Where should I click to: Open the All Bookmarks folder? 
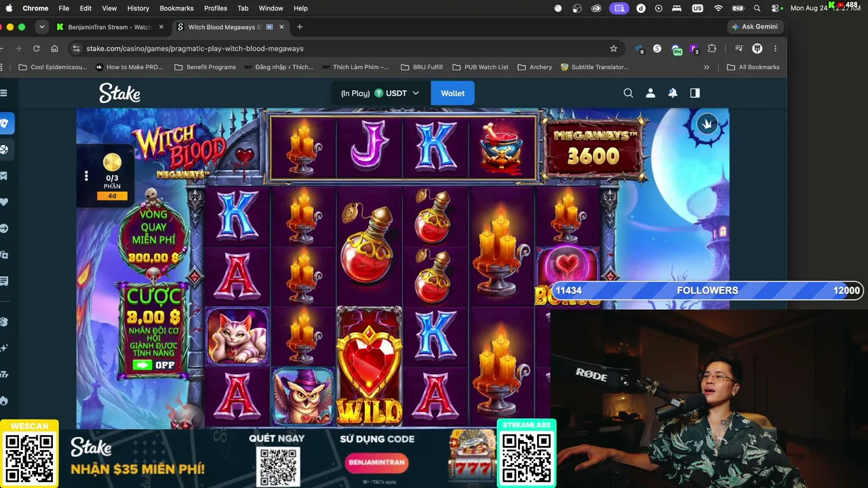click(x=753, y=67)
